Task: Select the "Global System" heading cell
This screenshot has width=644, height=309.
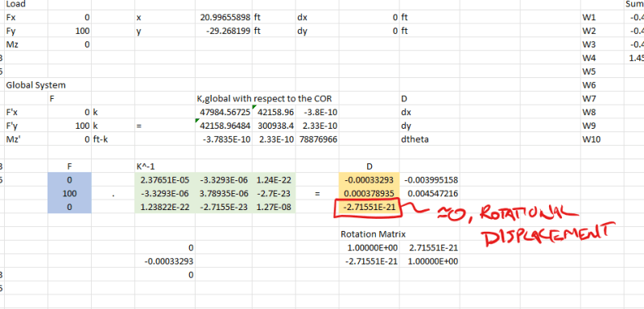Action: click(x=35, y=85)
